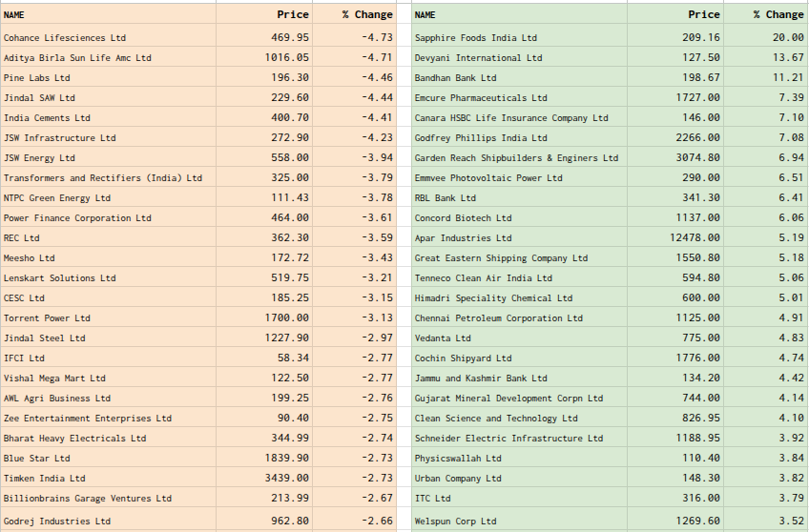Select Garden Reach Shipbuilders & Enginers Ltd
809x532 pixels.
(x=516, y=158)
